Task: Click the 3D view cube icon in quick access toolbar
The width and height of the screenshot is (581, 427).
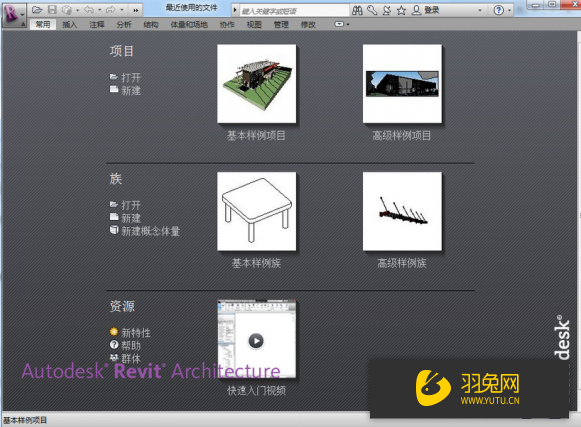Action: (67, 10)
